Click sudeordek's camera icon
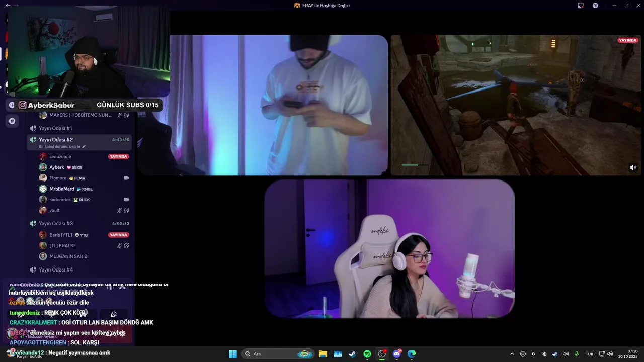Image resolution: width=644 pixels, height=362 pixels. tap(126, 199)
